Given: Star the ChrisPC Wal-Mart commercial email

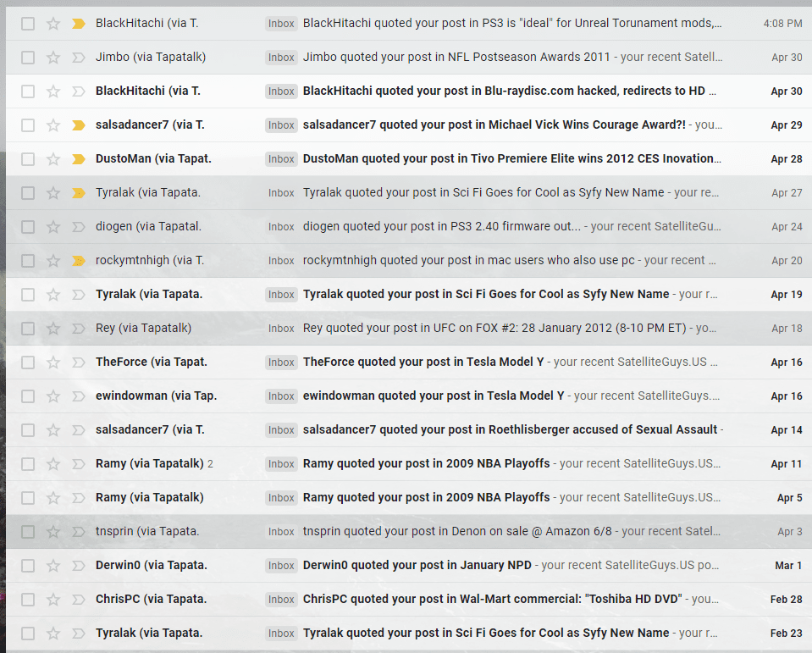Looking at the screenshot, I should coord(53,600).
